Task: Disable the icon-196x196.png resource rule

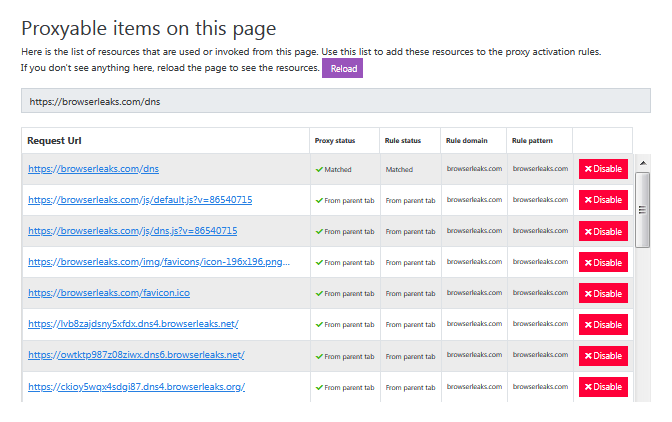Action: pos(603,262)
